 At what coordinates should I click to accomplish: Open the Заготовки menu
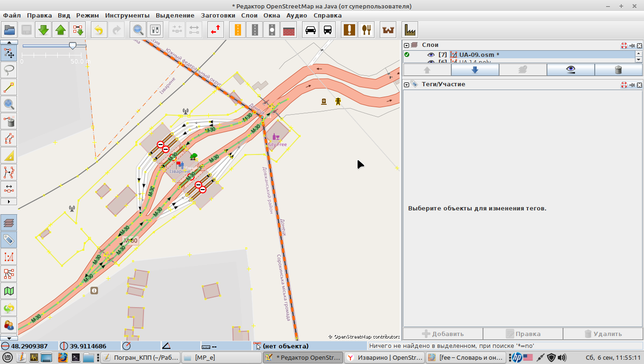point(218,15)
